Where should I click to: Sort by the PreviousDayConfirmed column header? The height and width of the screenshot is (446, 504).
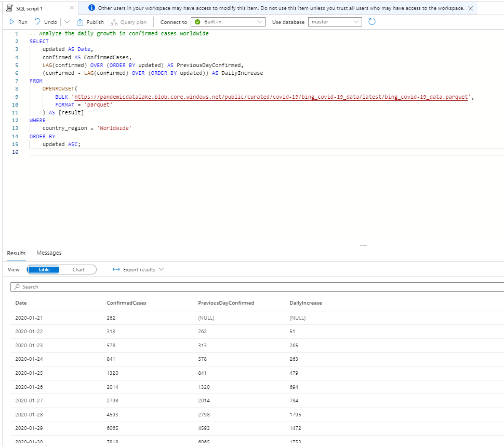pyautogui.click(x=226, y=303)
